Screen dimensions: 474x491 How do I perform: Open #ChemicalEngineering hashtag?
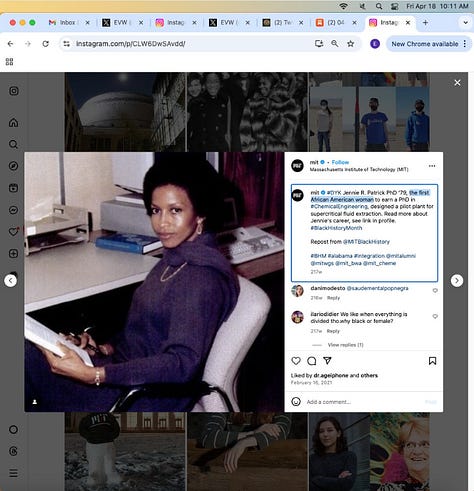339,207
